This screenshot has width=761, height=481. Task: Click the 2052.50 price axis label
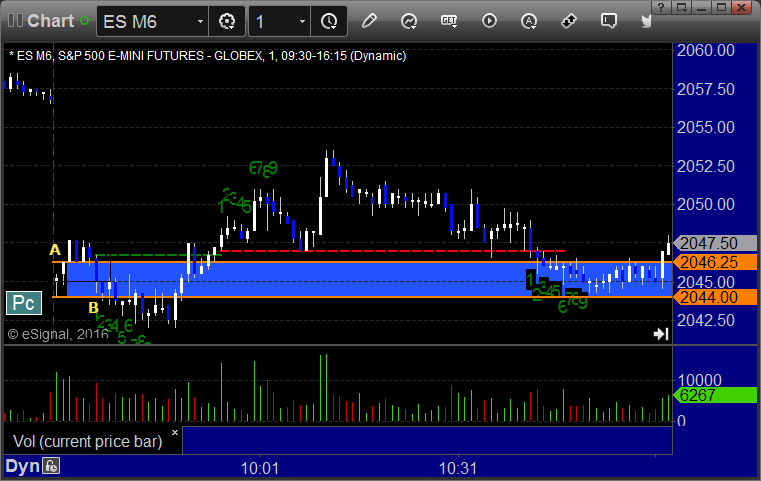click(x=706, y=166)
